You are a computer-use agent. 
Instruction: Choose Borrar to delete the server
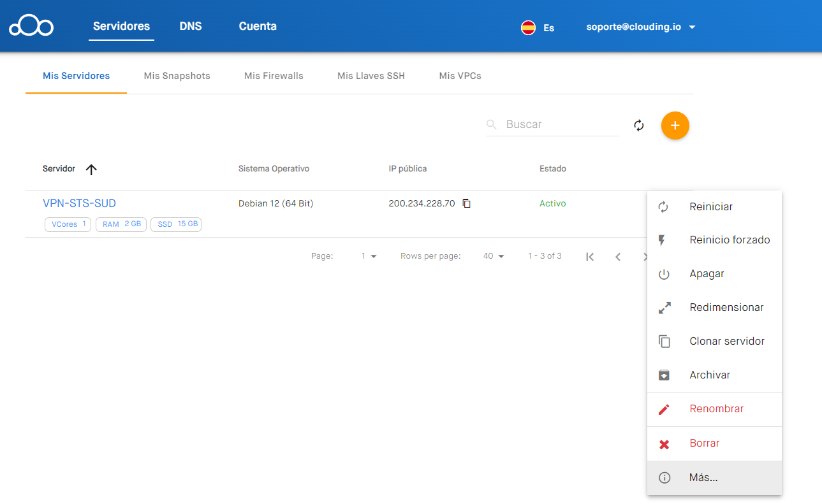(x=704, y=443)
